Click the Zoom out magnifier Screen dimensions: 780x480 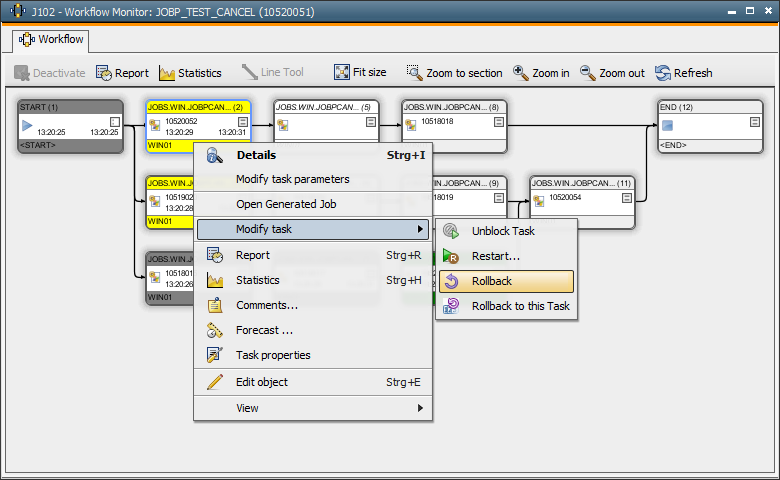(x=588, y=73)
